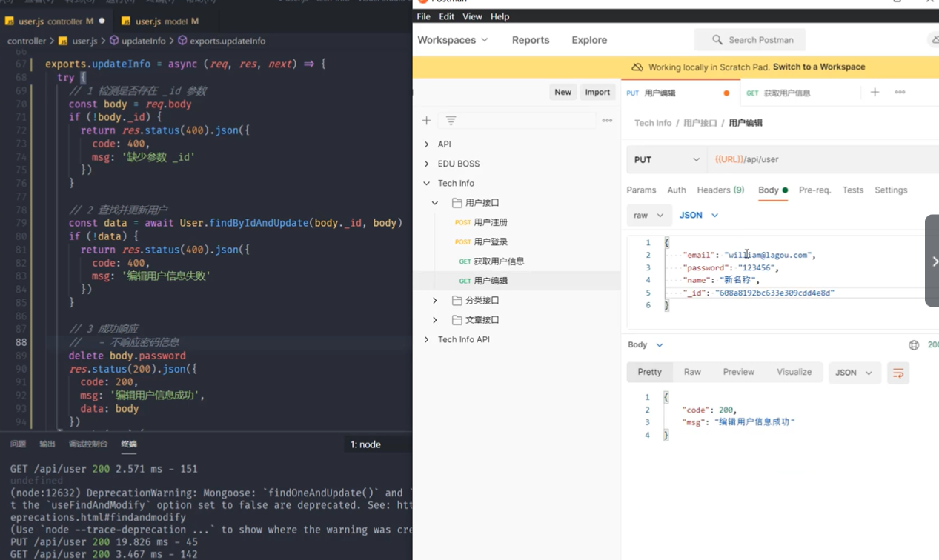Switch to the Tests tab
This screenshot has width=939, height=560.
click(853, 190)
